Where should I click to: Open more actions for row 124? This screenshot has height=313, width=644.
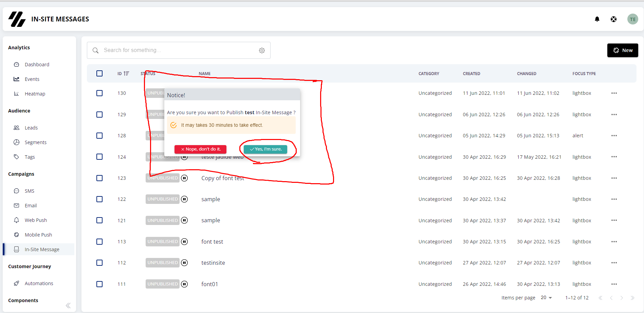614,157
